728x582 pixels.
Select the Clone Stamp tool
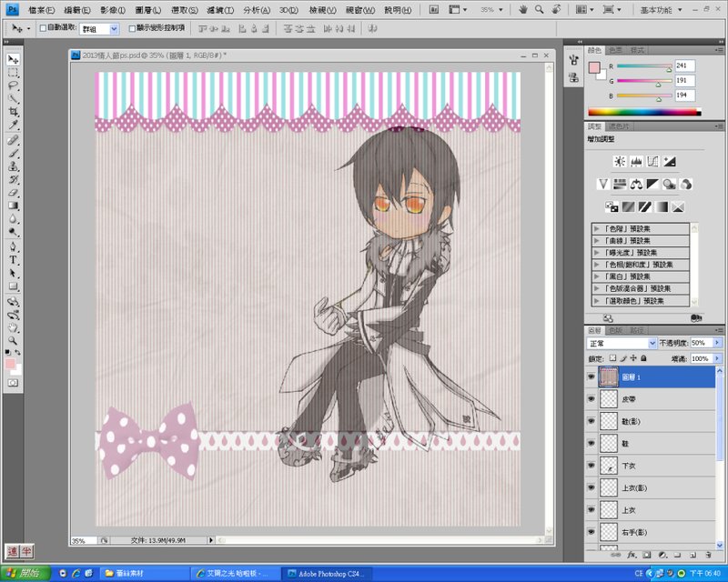tap(13, 166)
